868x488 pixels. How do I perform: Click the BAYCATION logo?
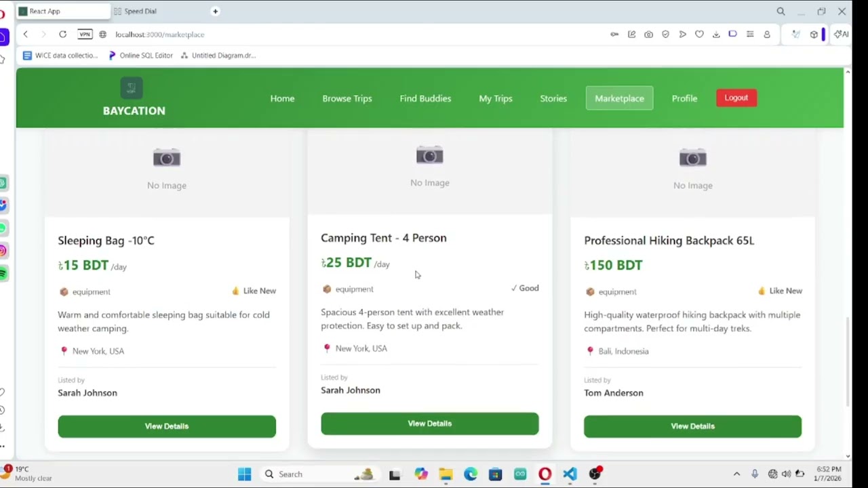[x=134, y=98]
